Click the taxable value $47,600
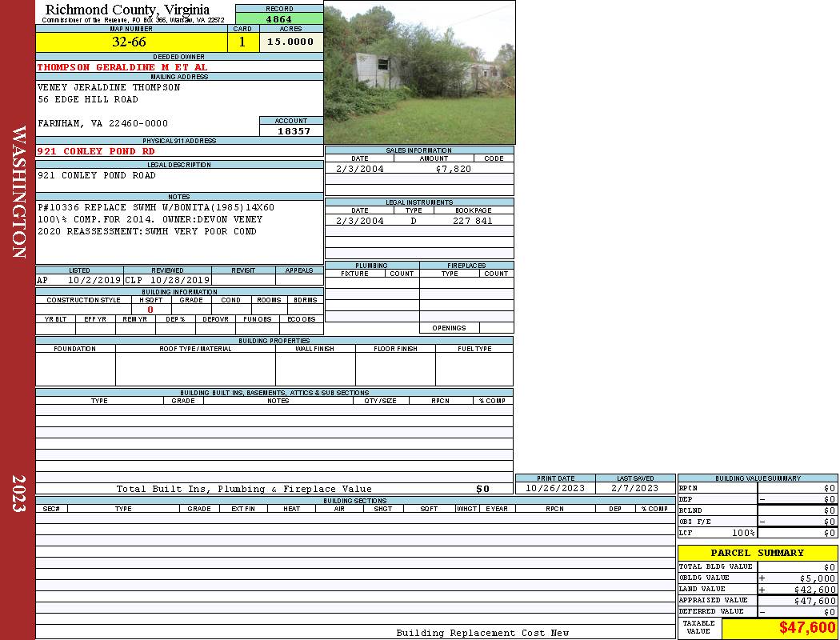 [806, 629]
